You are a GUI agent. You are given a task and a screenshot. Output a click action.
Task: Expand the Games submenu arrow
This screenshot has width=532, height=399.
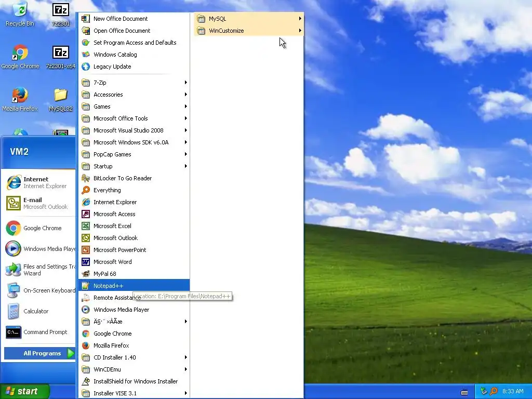click(185, 106)
